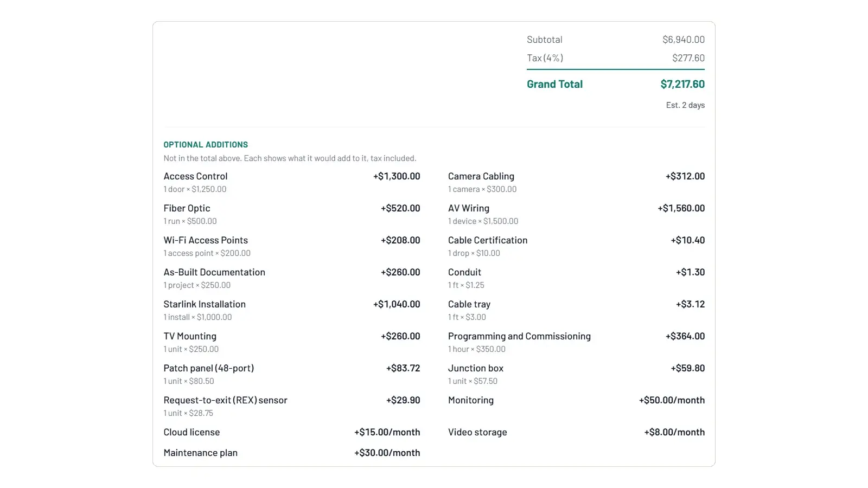Select the +$30.00/month Maintenance plan price
This screenshot has width=868, height=488.
tap(387, 453)
